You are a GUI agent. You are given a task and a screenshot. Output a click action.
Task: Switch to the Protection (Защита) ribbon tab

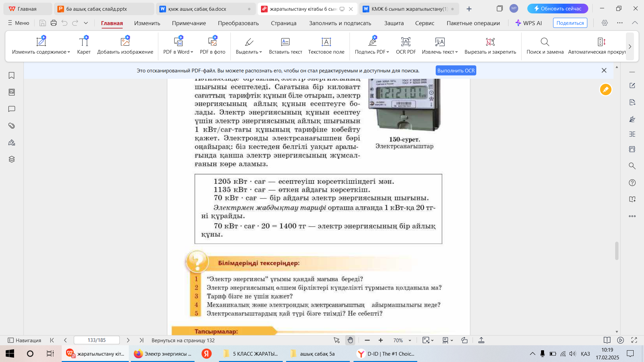pos(394,23)
